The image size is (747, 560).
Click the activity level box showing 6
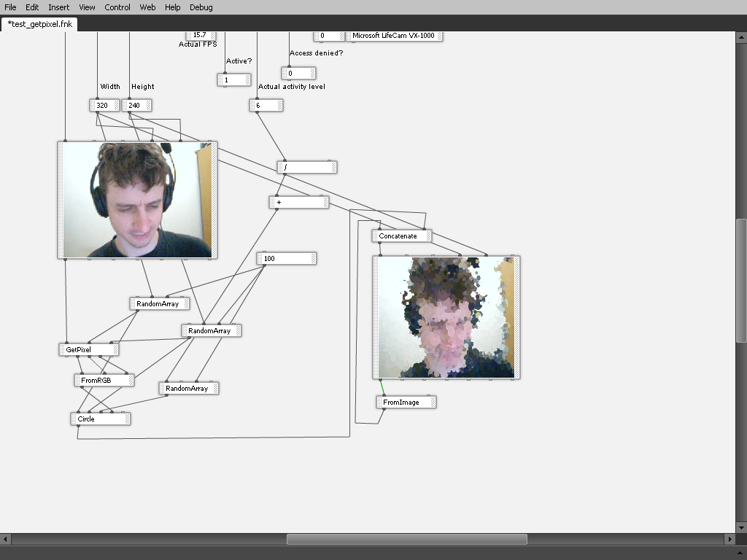pyautogui.click(x=266, y=105)
